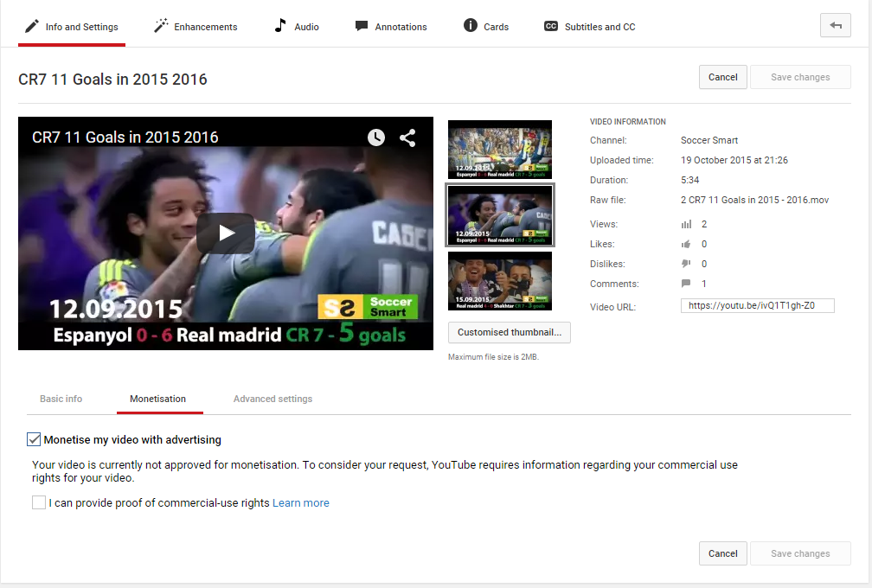The height and width of the screenshot is (588, 872).
Task: Click the Video URL field
Action: (x=758, y=305)
